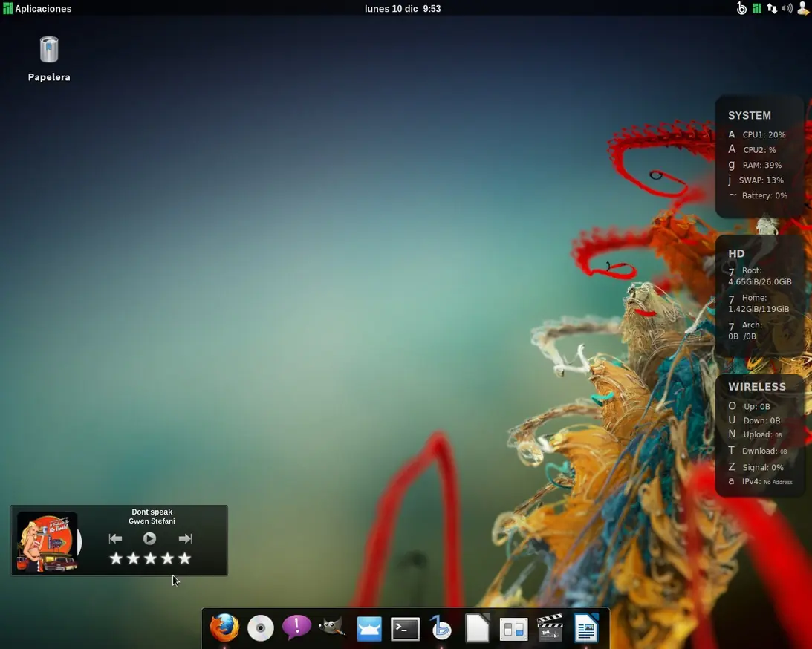Click the Down: 0B entry
Viewport: 812px width, 649px height.
click(755, 420)
